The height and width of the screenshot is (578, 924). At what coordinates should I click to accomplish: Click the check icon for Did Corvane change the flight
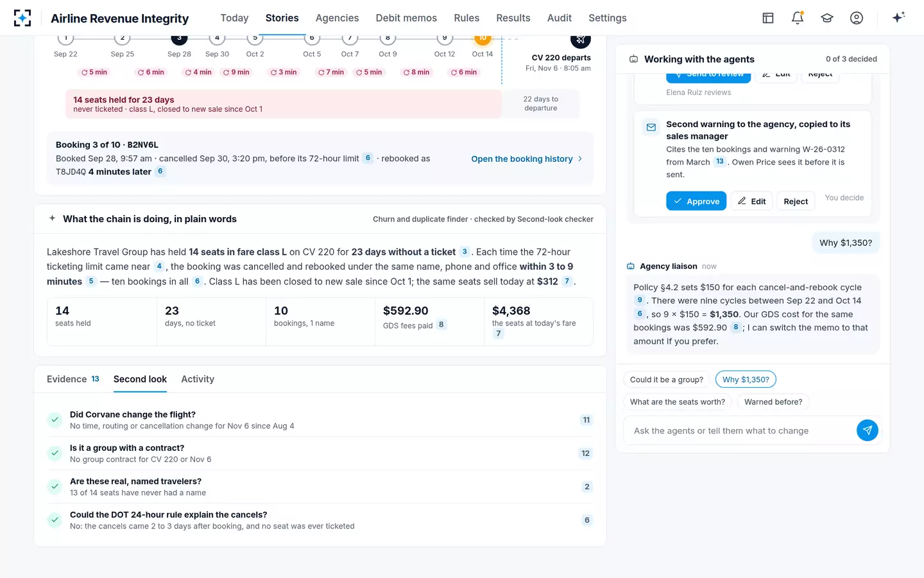point(55,420)
